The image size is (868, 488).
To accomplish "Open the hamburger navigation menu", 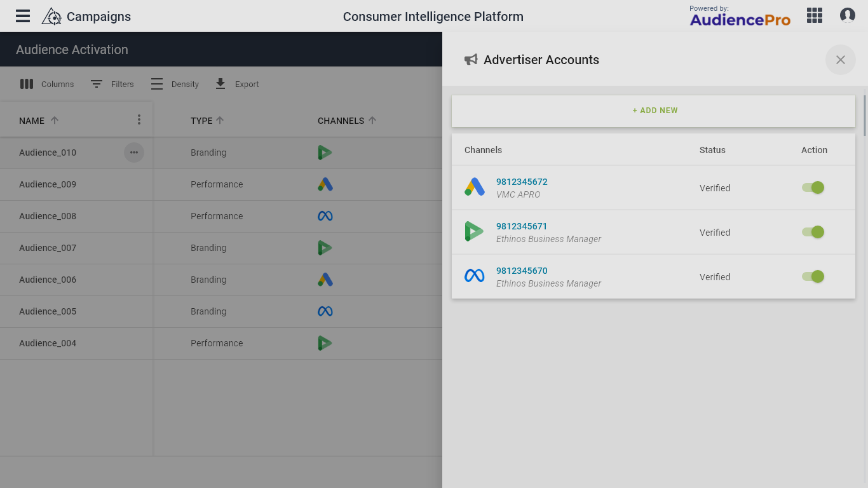I will [x=23, y=16].
